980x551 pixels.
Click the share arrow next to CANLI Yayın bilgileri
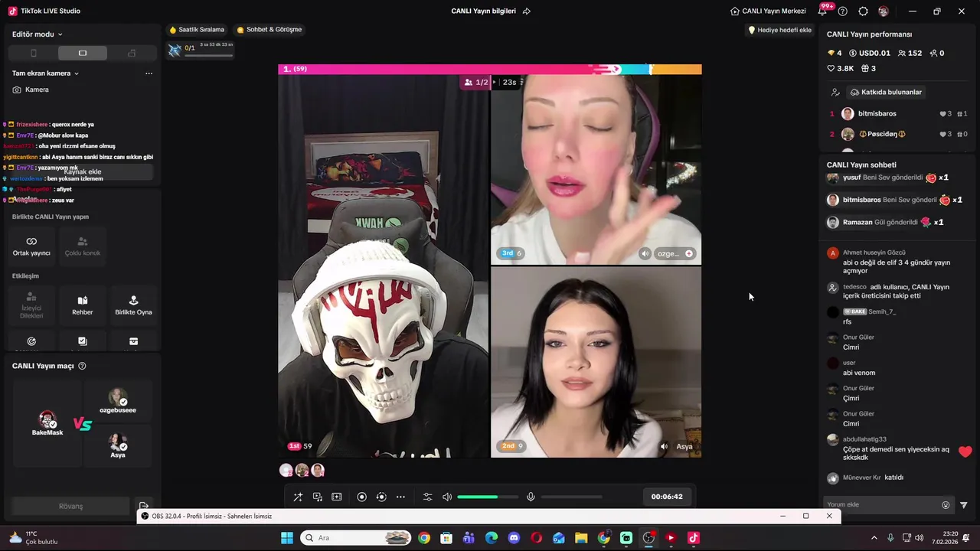point(527,11)
